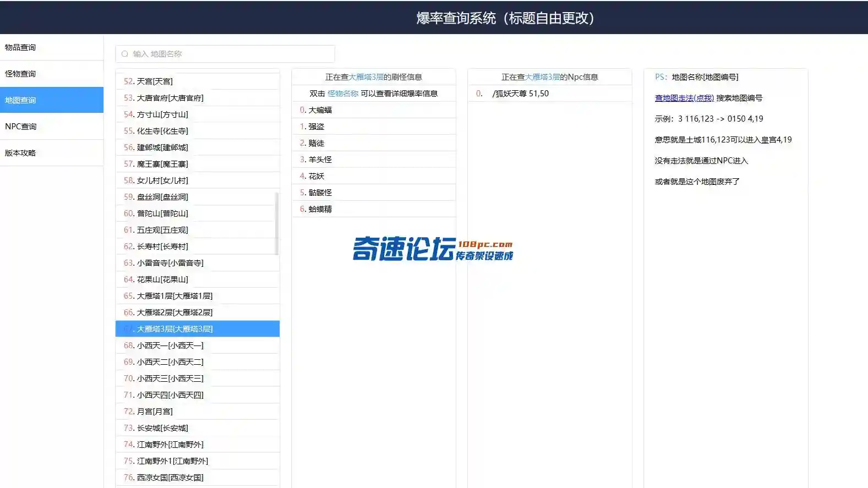This screenshot has width=868, height=488.
Task: Select map row 62. 长寿村
Action: tap(198, 246)
